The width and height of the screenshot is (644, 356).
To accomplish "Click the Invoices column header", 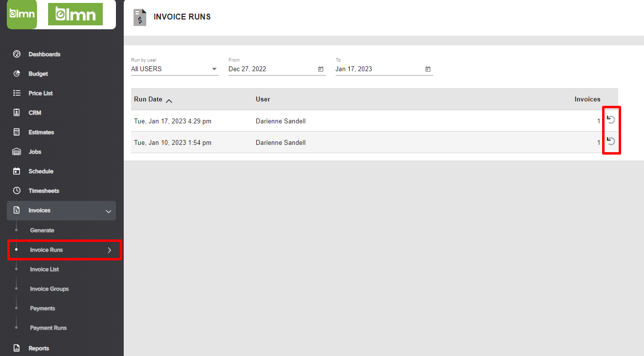I will click(587, 99).
